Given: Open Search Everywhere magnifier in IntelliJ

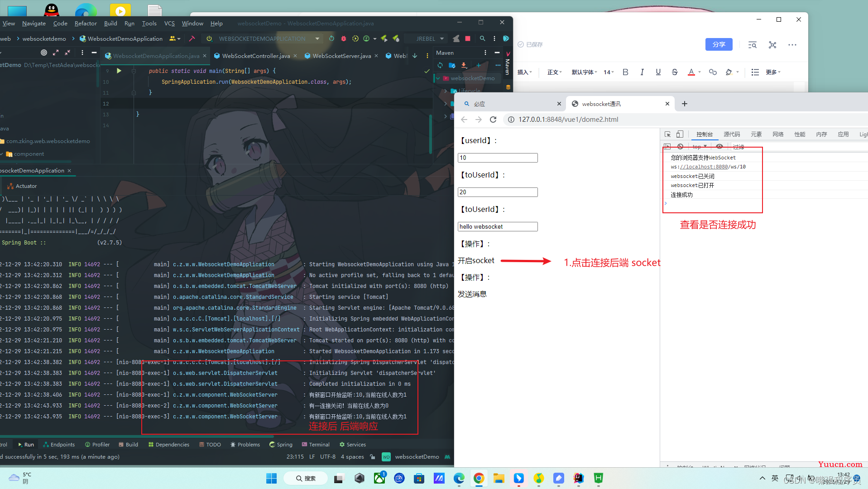Looking at the screenshot, I should pyautogui.click(x=483, y=38).
